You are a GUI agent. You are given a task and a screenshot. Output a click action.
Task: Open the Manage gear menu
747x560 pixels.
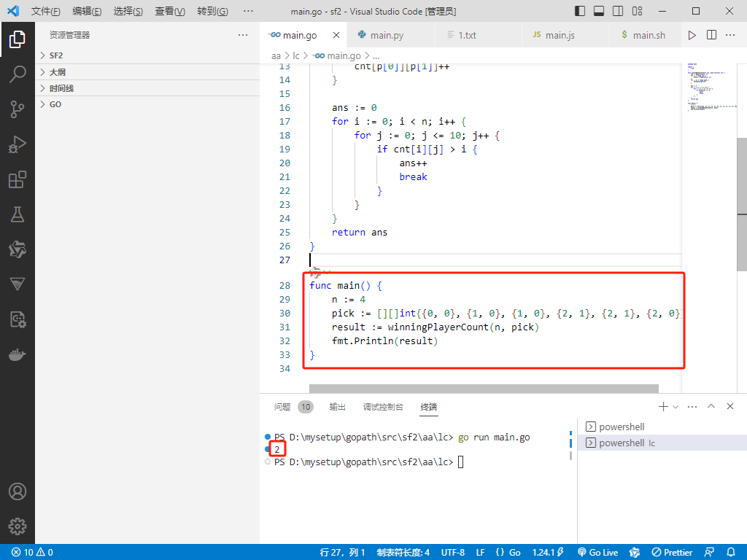click(18, 526)
